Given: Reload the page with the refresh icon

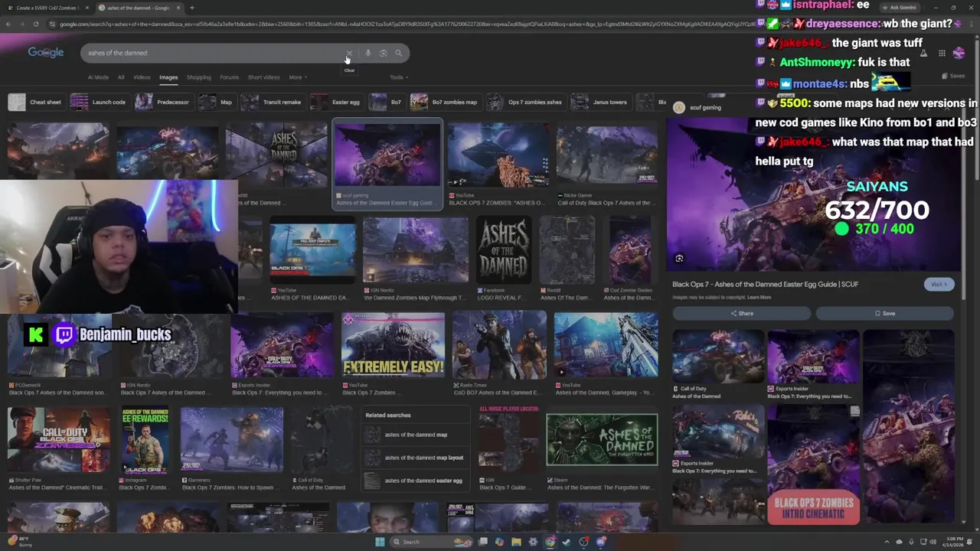Looking at the screenshot, I should coord(35,24).
